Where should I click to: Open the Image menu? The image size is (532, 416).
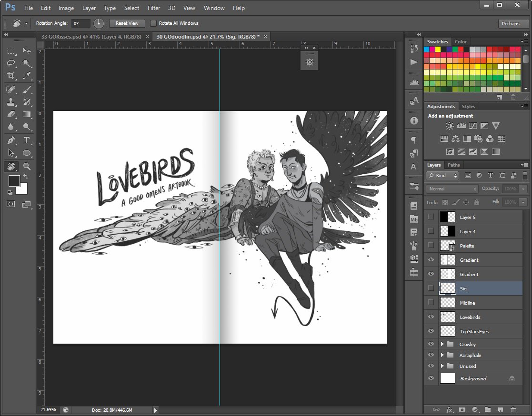(x=66, y=8)
